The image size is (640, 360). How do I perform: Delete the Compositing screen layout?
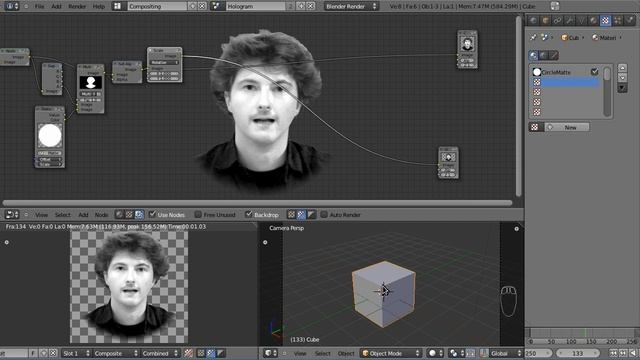coord(202,6)
